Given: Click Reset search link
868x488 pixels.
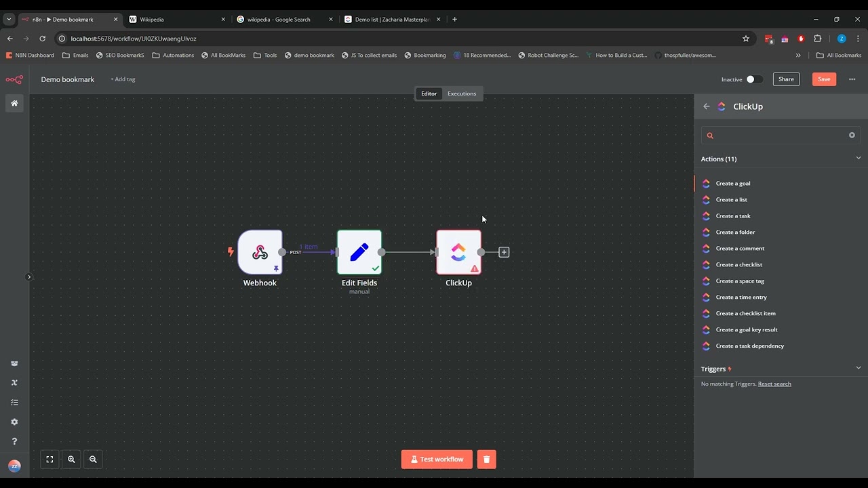Looking at the screenshot, I should coord(774,384).
